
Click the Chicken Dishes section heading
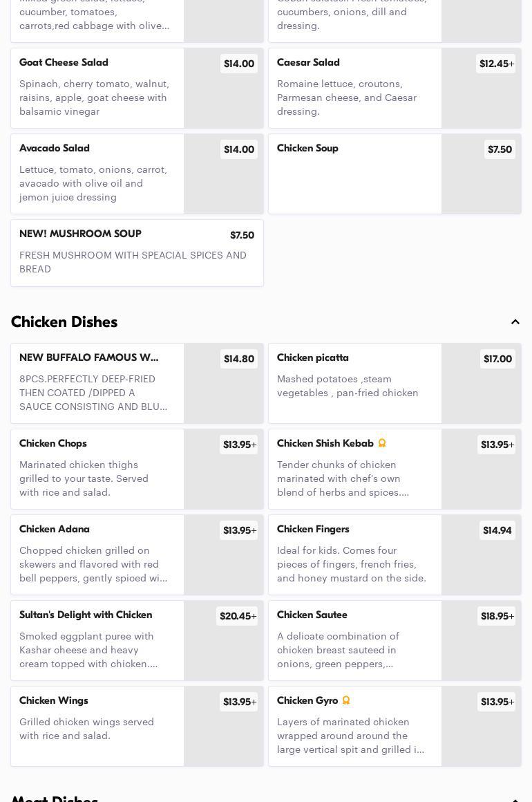pyautogui.click(x=64, y=322)
